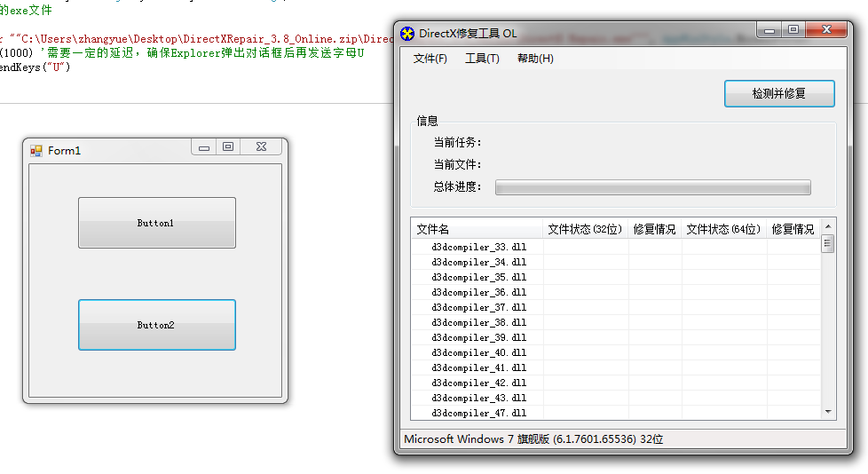The image size is (868, 474).
Task: Click the SendKeys("U") code line
Action: [36, 67]
